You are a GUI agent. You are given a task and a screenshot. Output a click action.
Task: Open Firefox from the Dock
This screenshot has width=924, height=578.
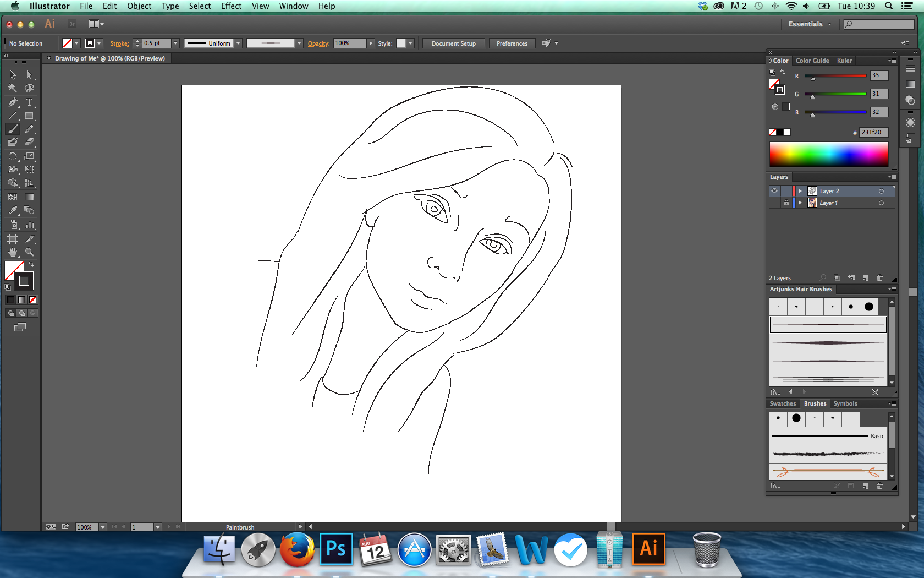297,549
